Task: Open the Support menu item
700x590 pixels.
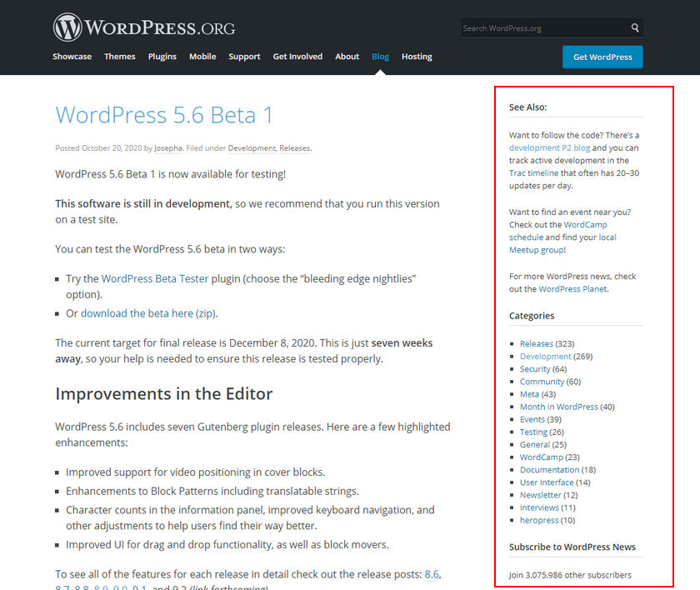Action: [244, 57]
